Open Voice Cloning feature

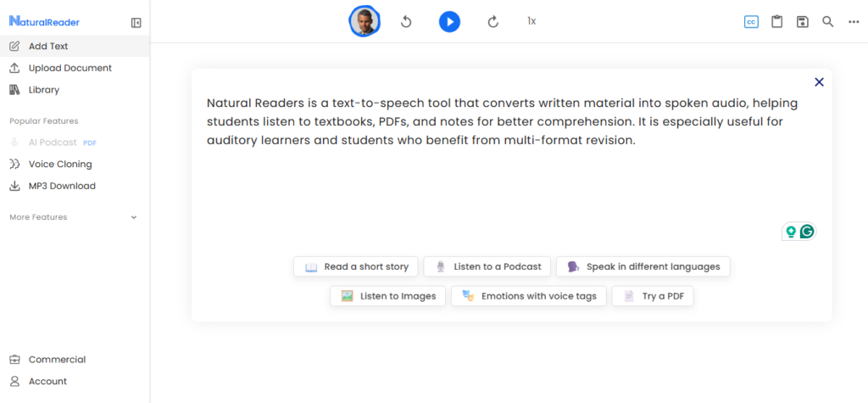75,164
